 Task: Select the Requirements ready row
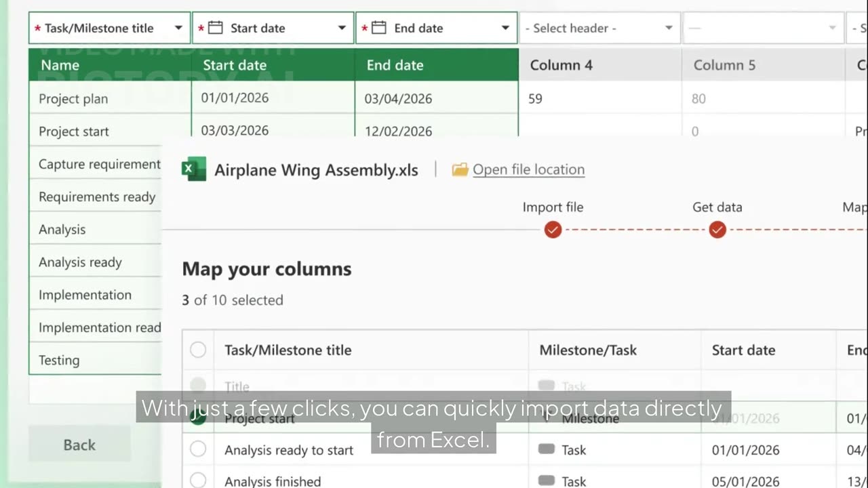[x=96, y=197]
